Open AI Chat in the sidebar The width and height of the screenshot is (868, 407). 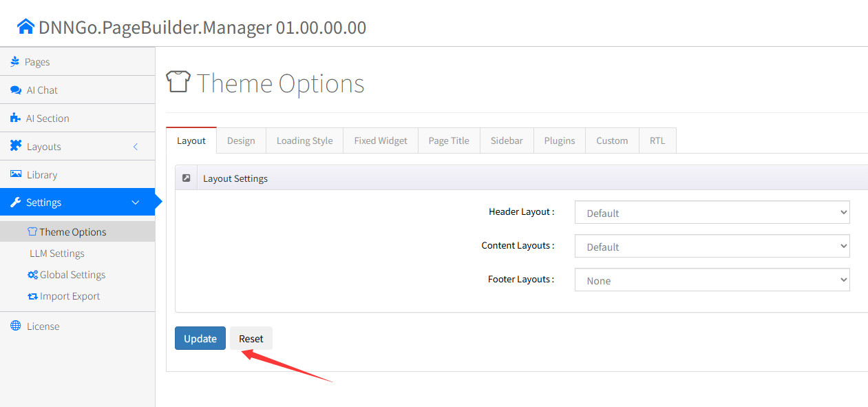(77, 90)
